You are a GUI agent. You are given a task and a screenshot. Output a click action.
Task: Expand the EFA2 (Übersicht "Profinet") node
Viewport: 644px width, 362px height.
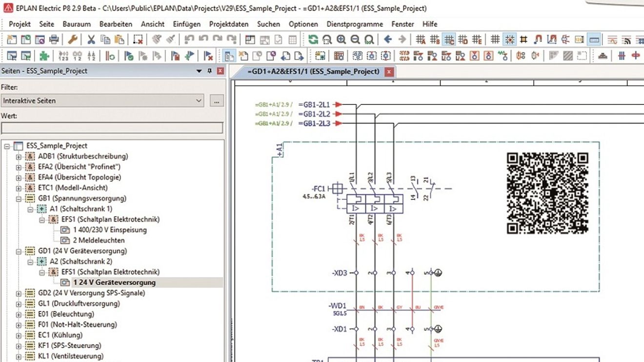click(x=19, y=167)
